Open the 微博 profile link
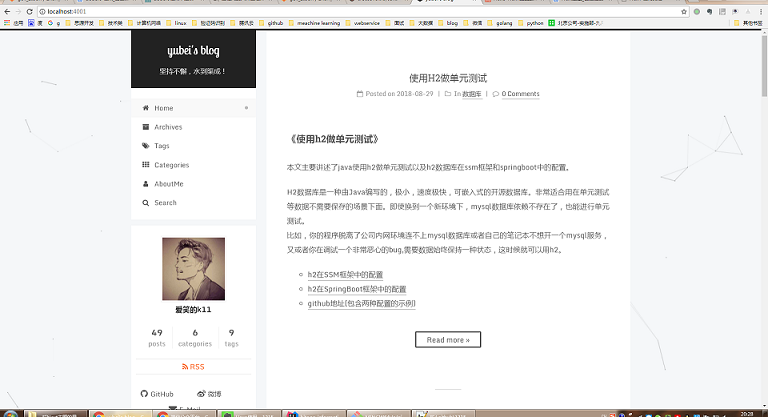 click(209, 394)
